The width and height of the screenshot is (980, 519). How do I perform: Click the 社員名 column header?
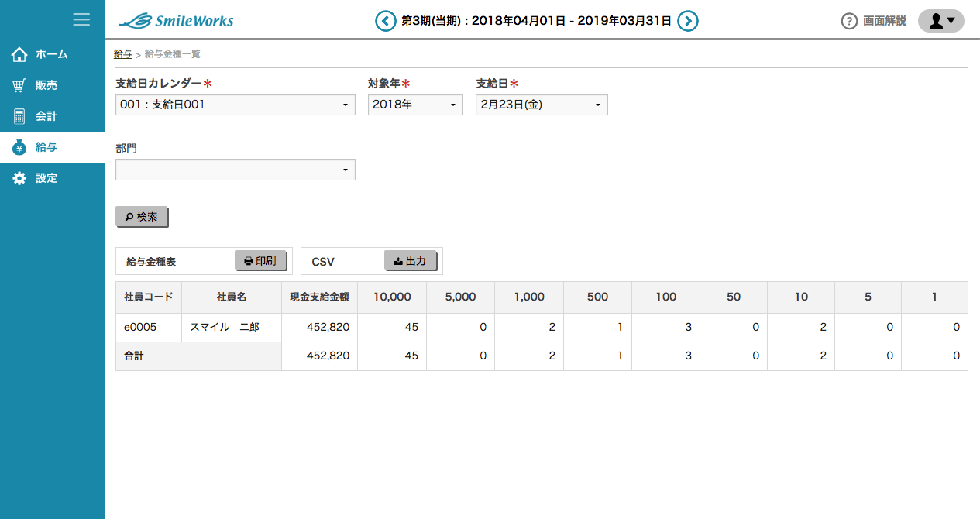tap(232, 297)
